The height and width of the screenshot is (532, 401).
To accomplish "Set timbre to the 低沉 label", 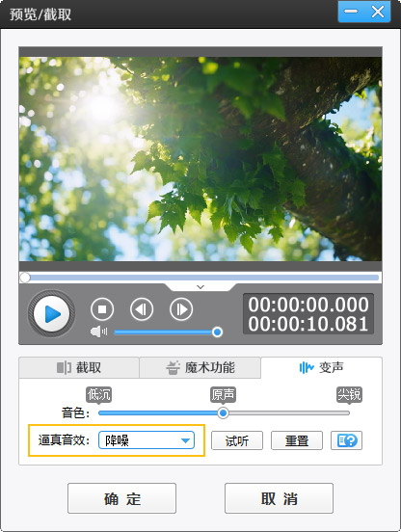I will coord(98,395).
